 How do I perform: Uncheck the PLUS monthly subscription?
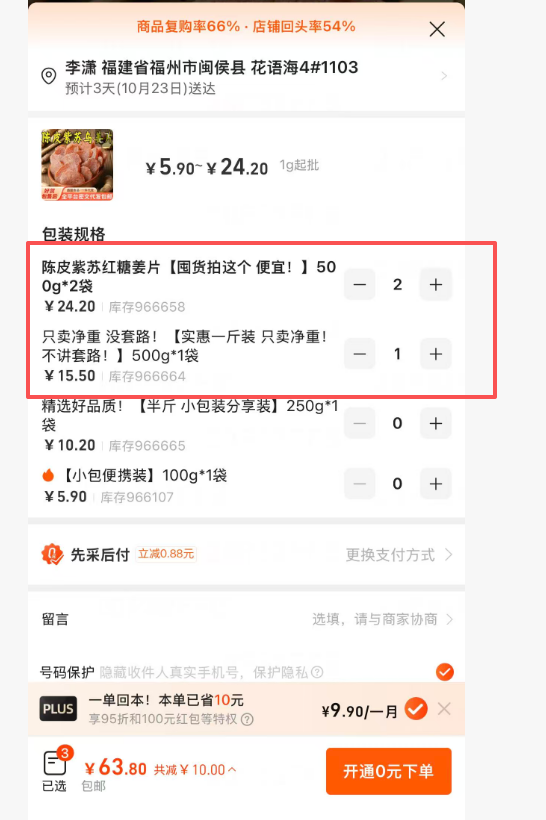pos(416,709)
